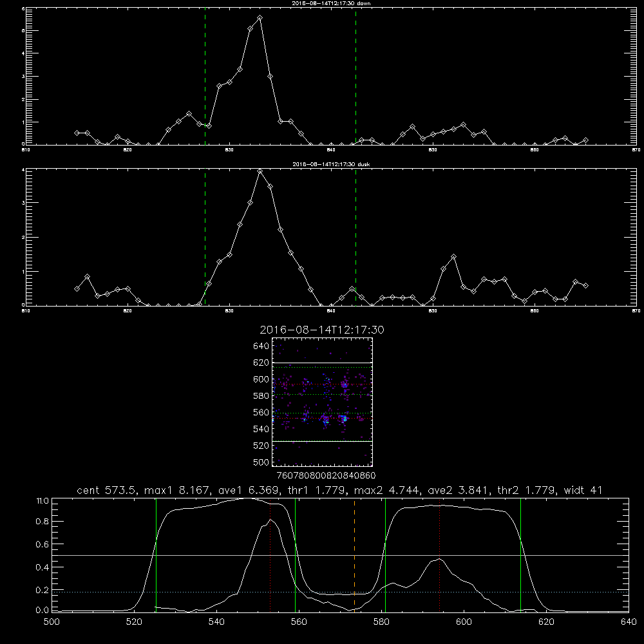Click the orange dashed center line in bottom plot
The width and height of the screenshot is (644, 644).
(x=354, y=555)
